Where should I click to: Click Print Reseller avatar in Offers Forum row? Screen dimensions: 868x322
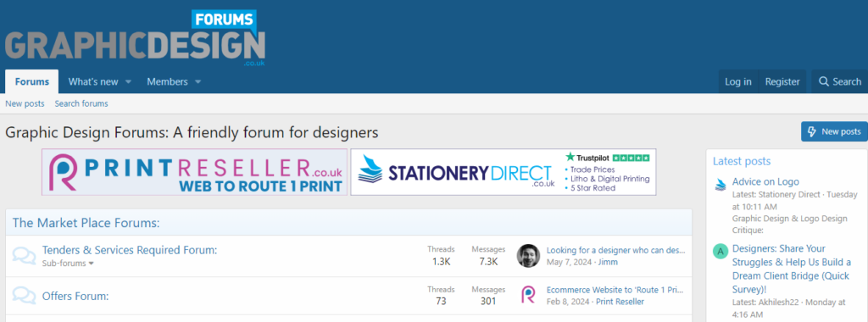tap(528, 295)
